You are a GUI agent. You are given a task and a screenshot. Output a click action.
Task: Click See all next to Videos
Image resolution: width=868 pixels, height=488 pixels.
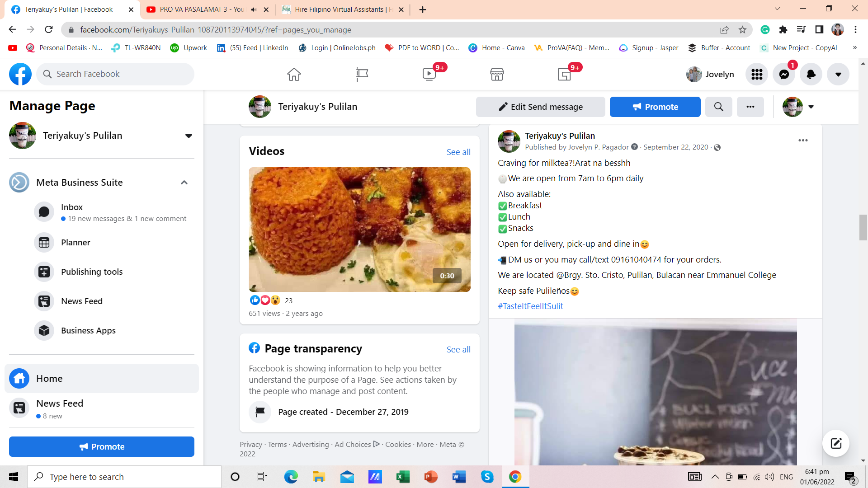(458, 152)
